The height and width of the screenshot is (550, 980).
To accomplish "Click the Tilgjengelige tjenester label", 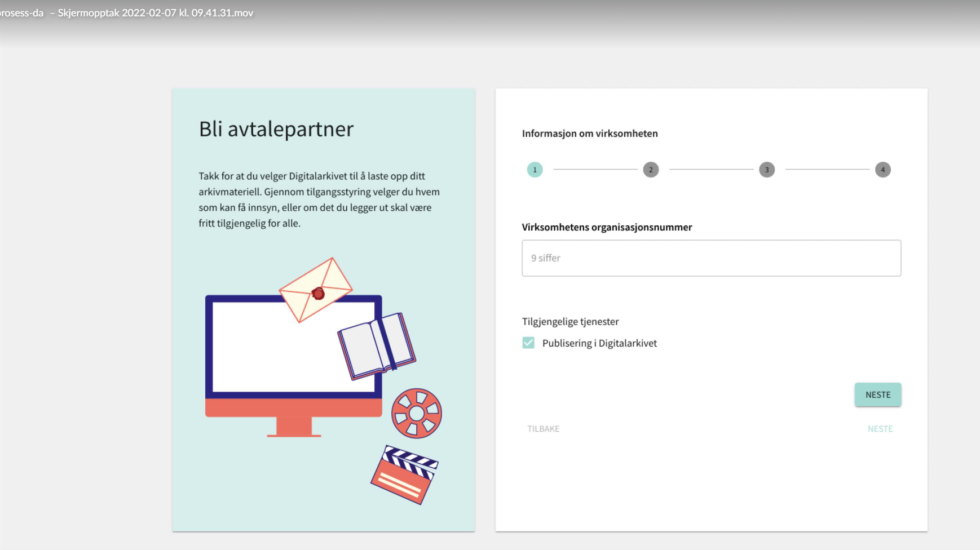I will coord(570,322).
